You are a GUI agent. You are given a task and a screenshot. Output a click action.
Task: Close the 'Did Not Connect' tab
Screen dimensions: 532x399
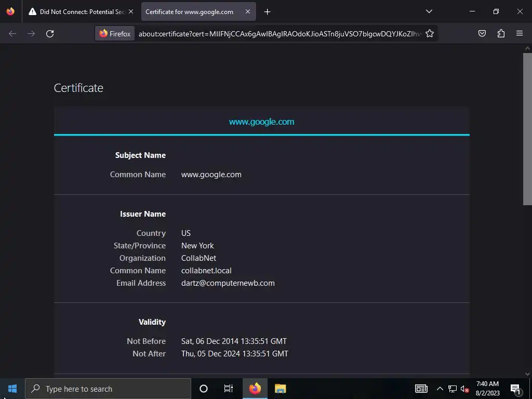coord(131,11)
